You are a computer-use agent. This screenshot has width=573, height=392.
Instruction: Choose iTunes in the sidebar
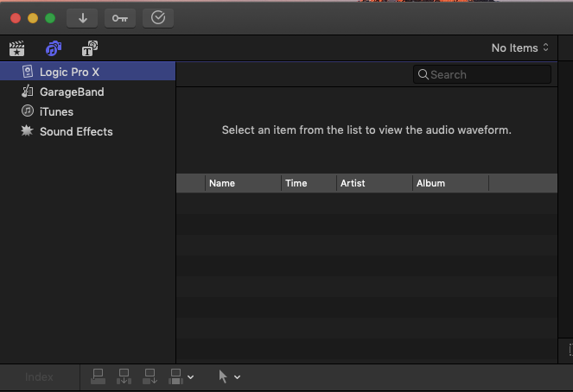pos(56,111)
